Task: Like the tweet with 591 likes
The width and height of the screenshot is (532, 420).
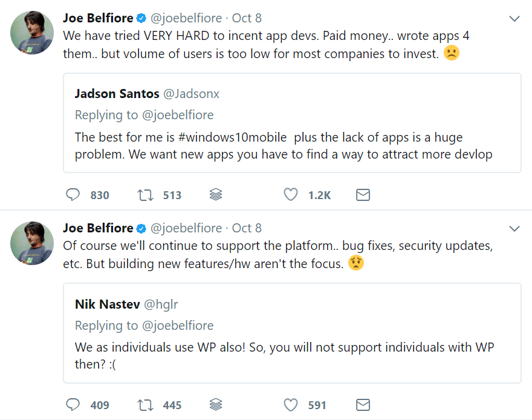Action: coord(290,404)
